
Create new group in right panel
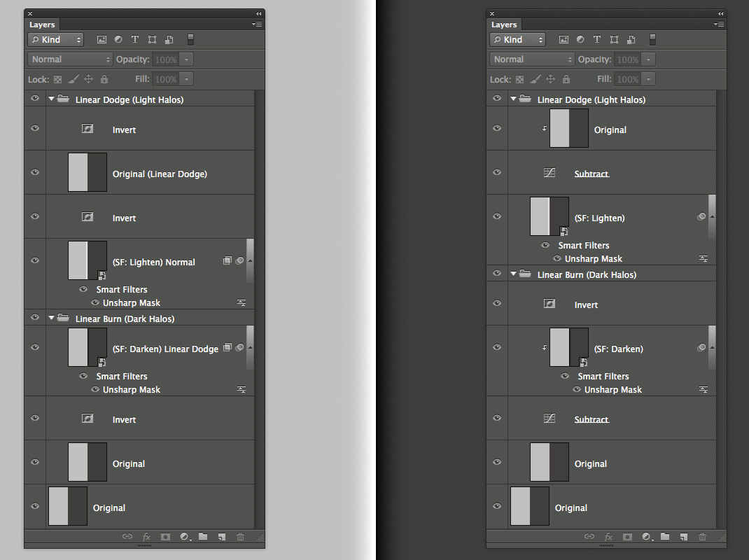click(x=665, y=537)
